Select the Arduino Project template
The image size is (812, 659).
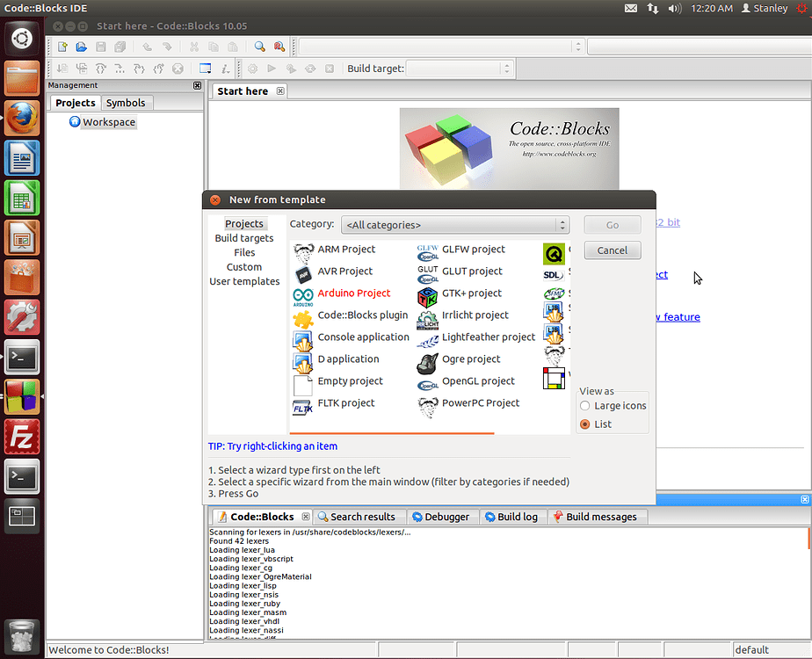tap(354, 293)
